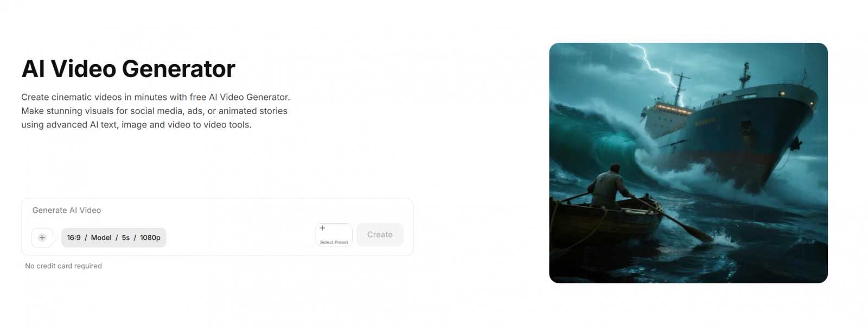
Task: Click the plus icon to add media
Action: coord(42,238)
